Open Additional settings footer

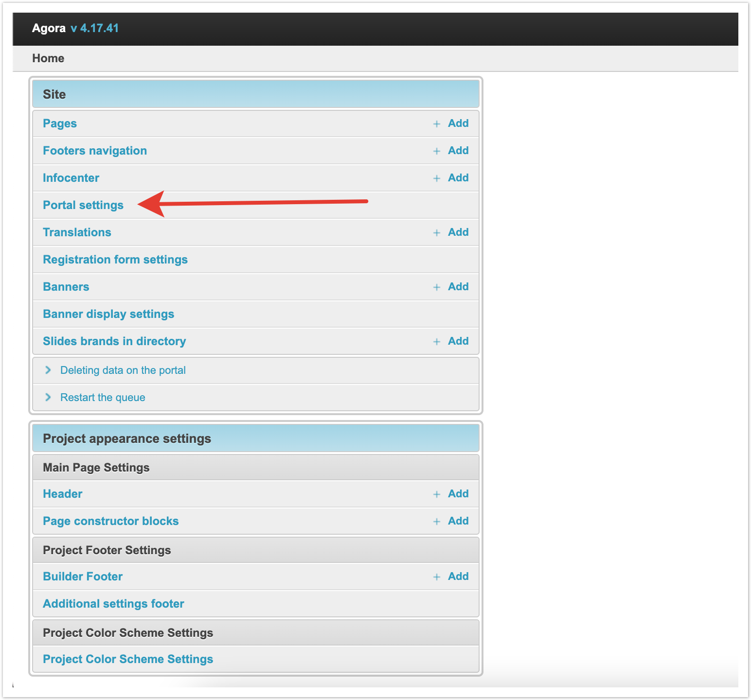(113, 604)
